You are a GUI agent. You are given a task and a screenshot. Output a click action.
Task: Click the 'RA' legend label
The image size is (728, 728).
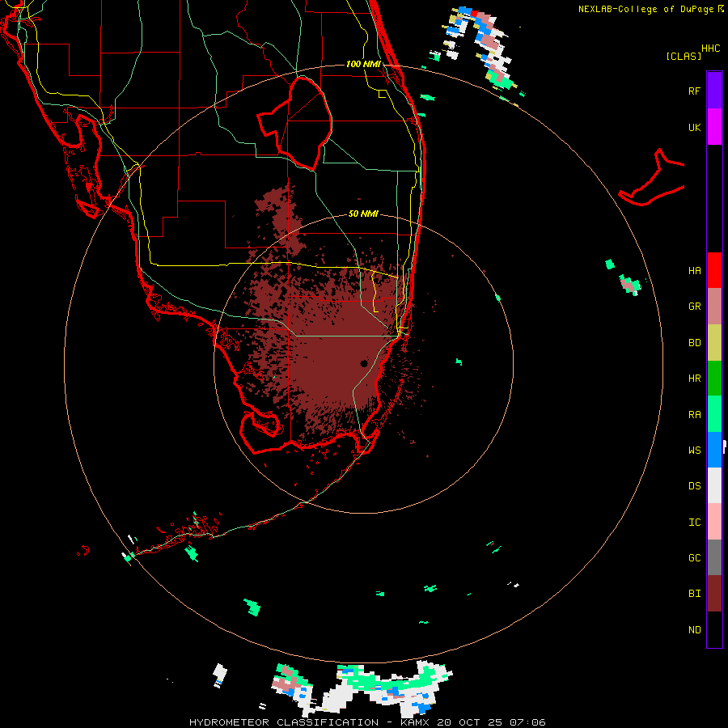(694, 415)
